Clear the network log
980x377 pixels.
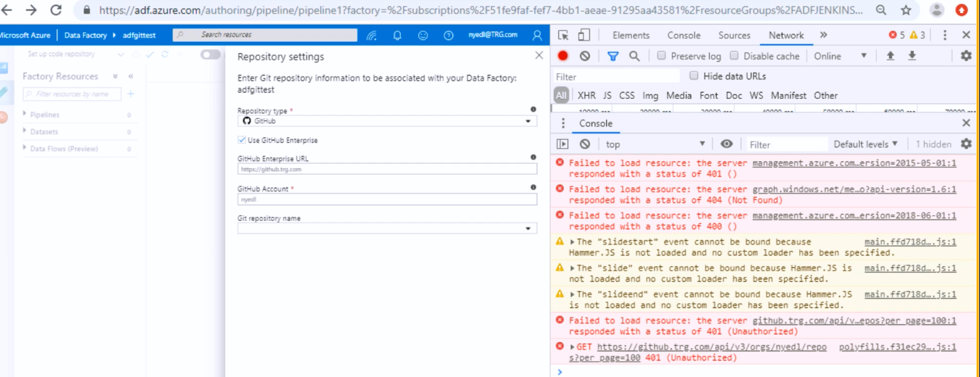(x=585, y=56)
